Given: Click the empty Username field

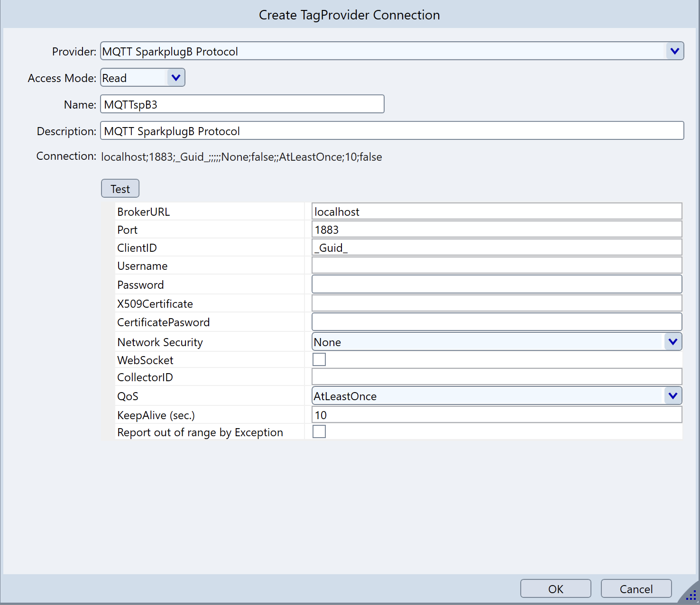Looking at the screenshot, I should (x=497, y=266).
